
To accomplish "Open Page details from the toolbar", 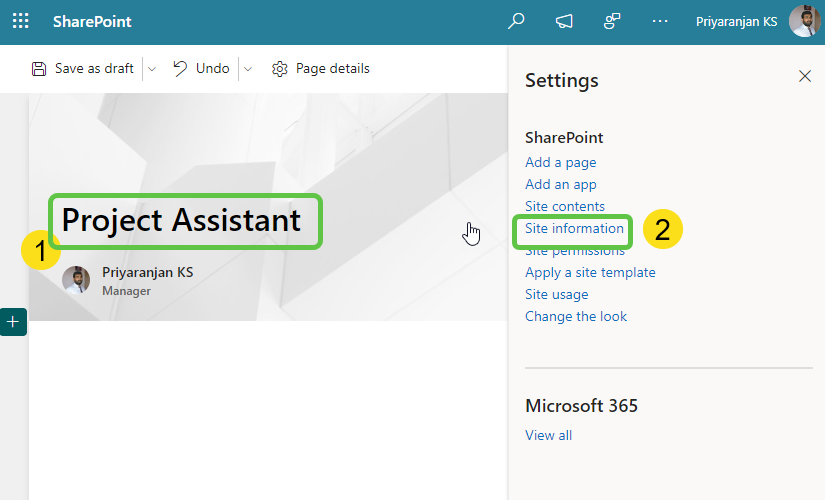I will click(x=321, y=69).
